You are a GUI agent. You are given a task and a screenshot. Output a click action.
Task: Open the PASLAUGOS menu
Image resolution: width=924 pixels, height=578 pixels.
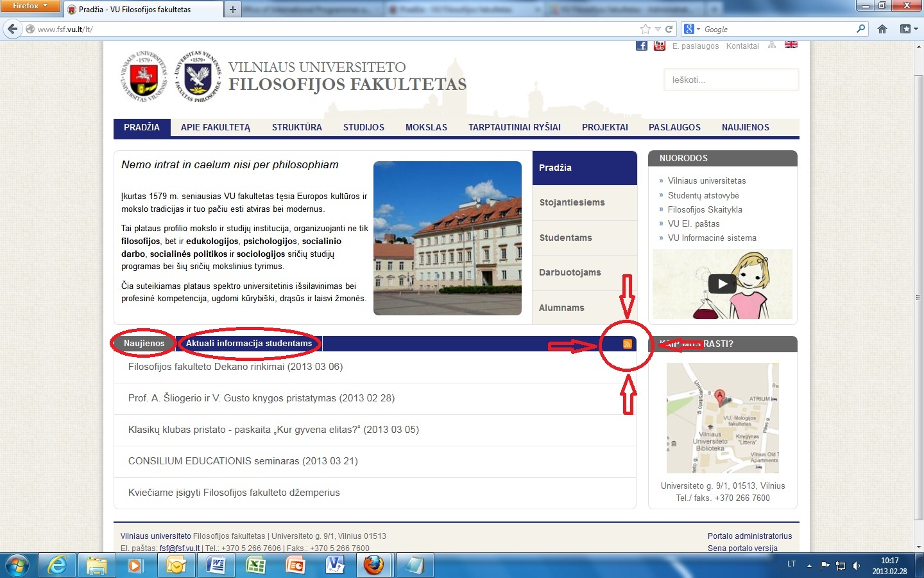click(674, 127)
